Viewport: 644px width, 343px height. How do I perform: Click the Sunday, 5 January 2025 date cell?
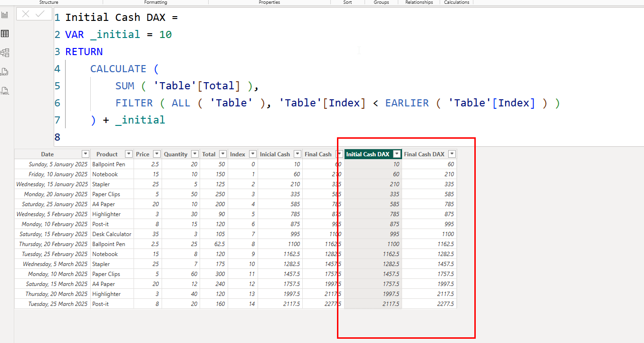click(x=52, y=164)
